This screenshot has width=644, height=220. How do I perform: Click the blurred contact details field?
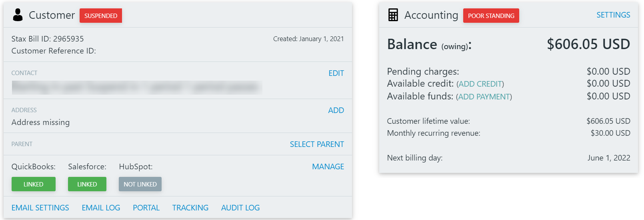tap(137, 87)
